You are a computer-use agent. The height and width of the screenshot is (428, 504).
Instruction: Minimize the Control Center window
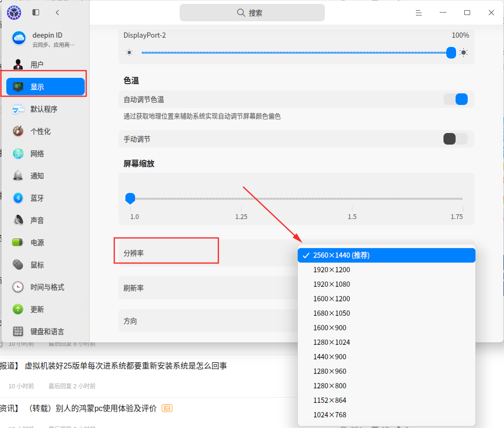click(443, 13)
